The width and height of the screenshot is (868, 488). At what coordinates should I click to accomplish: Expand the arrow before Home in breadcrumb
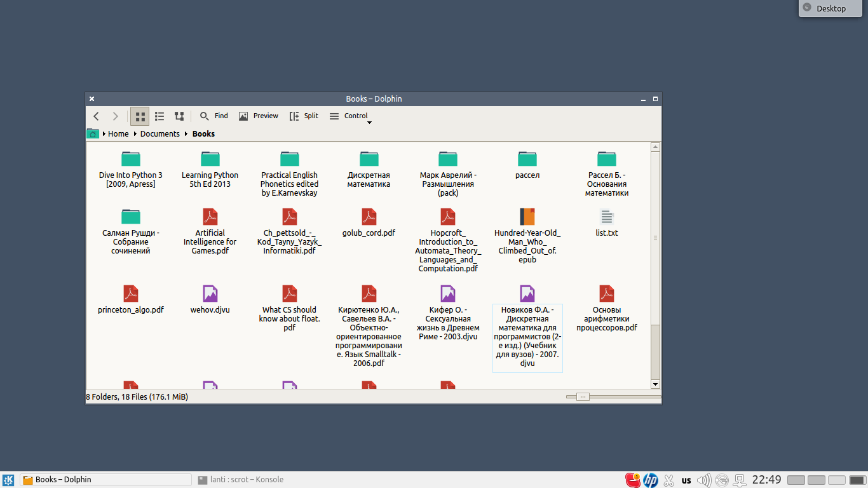click(x=104, y=134)
